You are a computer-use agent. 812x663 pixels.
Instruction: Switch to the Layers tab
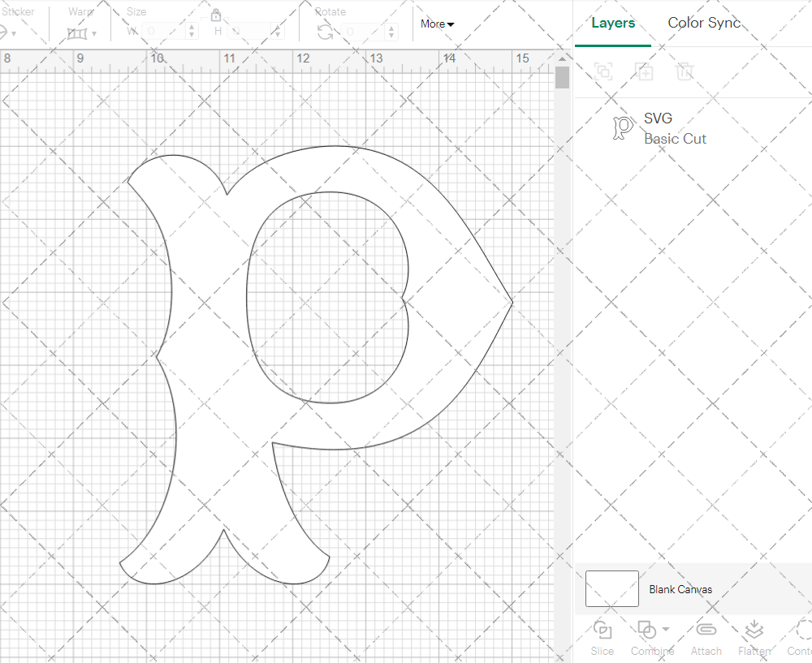[613, 23]
